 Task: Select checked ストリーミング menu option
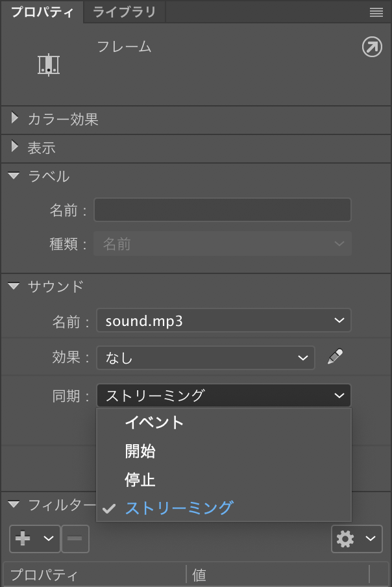pyautogui.click(x=224, y=508)
